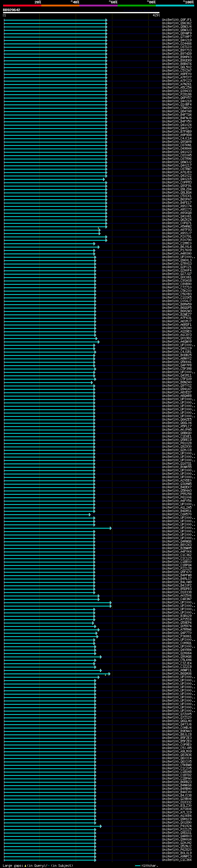The width and height of the screenshot is (197, 868).
Task: Select hit label UniRef100_Q10BF4
Action: [x=177, y=104]
